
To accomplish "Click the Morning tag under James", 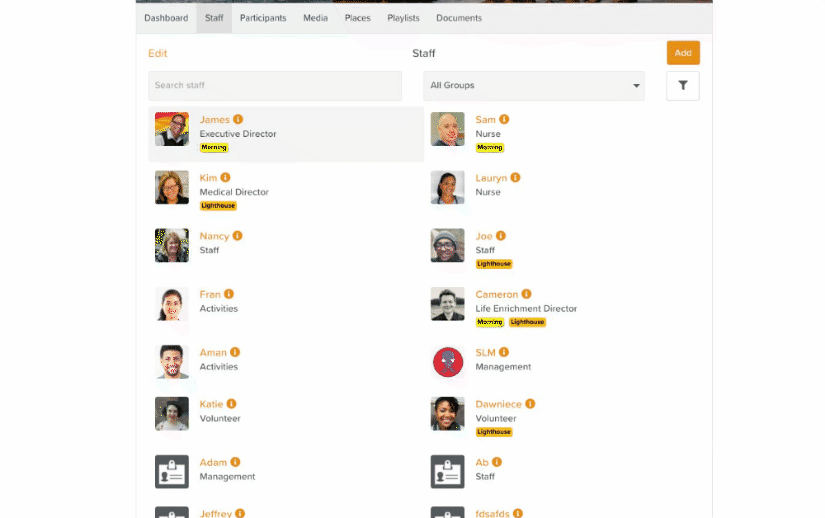I will click(214, 148).
